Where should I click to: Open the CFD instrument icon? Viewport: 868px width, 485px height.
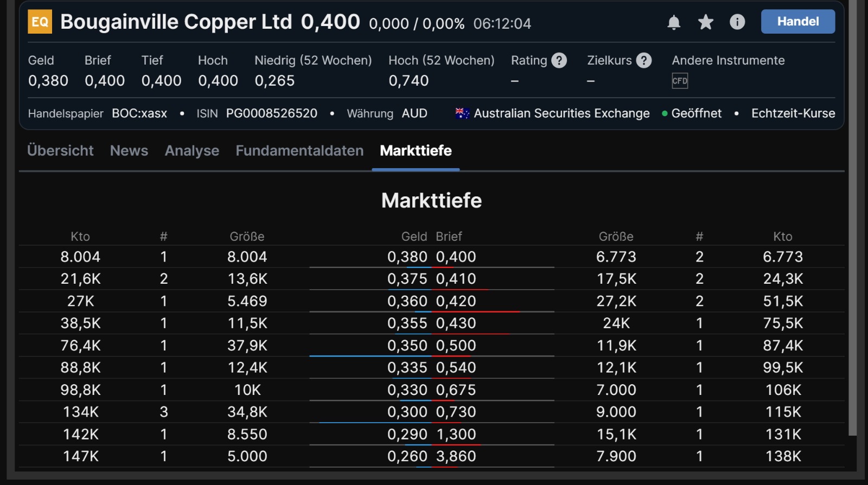pyautogui.click(x=680, y=81)
